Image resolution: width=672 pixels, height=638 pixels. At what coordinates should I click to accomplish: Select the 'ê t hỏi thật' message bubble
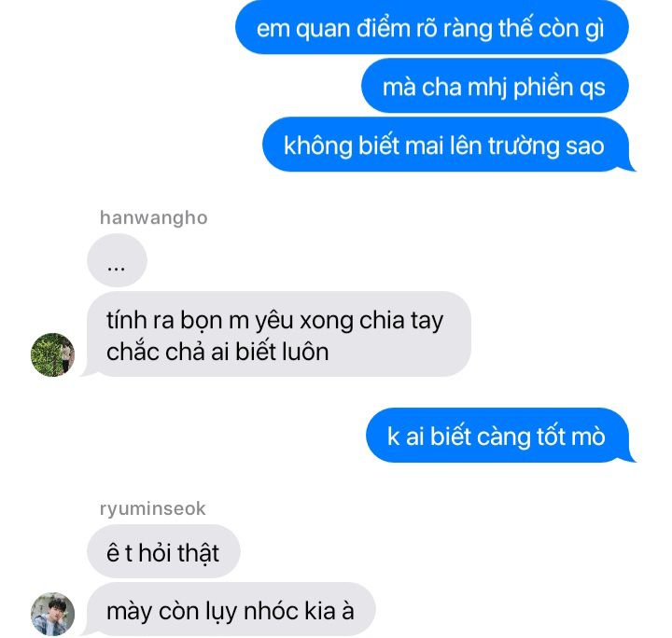coord(163,551)
